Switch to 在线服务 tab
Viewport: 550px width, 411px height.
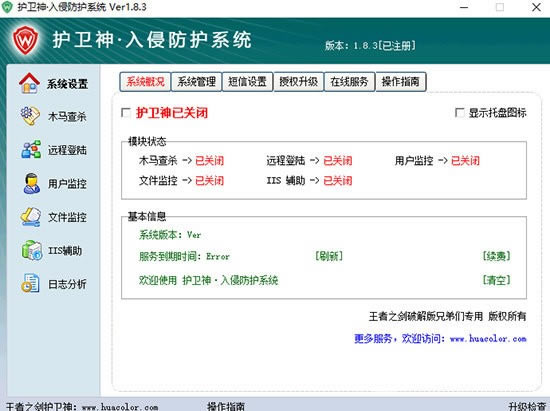349,82
